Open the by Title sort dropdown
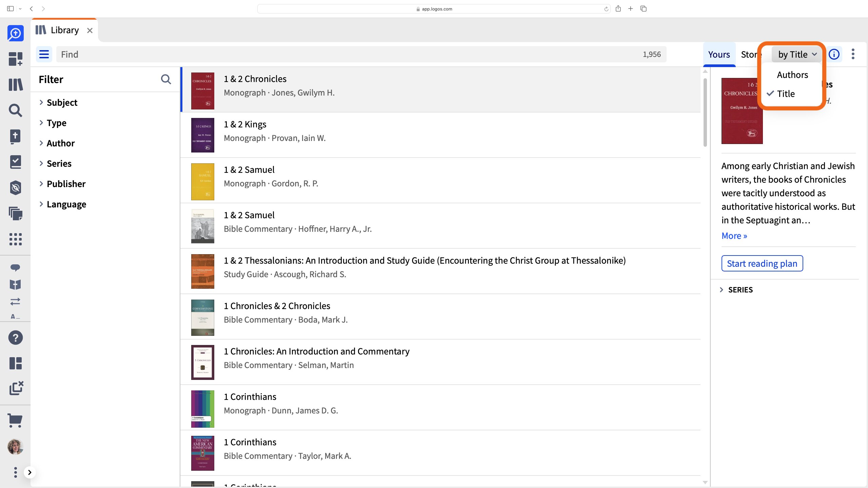The image size is (868, 488). click(797, 54)
